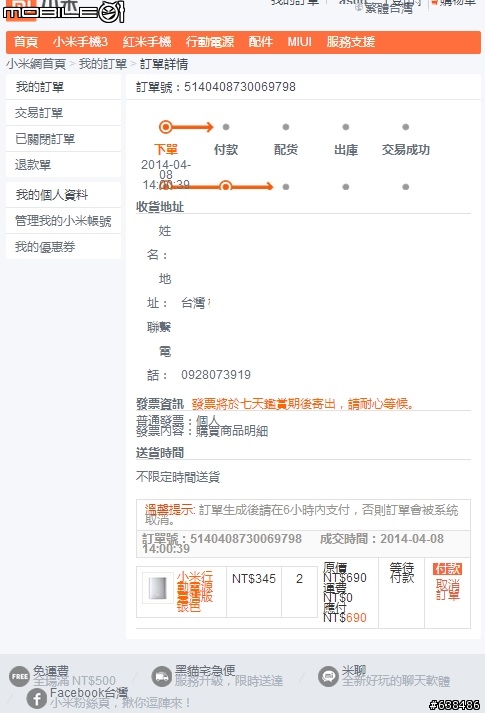Image resolution: width=485 pixels, height=713 pixels.
Task: Select the 購買商品明細 invoice content text
Action: tap(232, 431)
